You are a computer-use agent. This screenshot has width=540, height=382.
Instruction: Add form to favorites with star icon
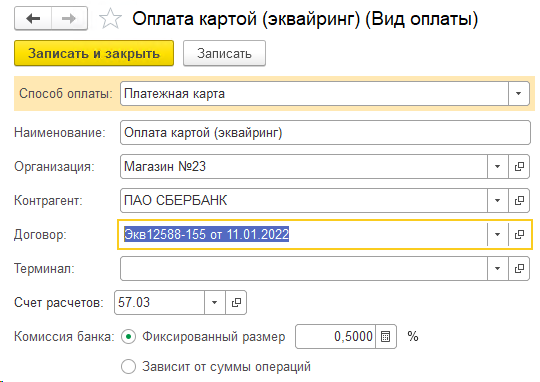[x=110, y=19]
